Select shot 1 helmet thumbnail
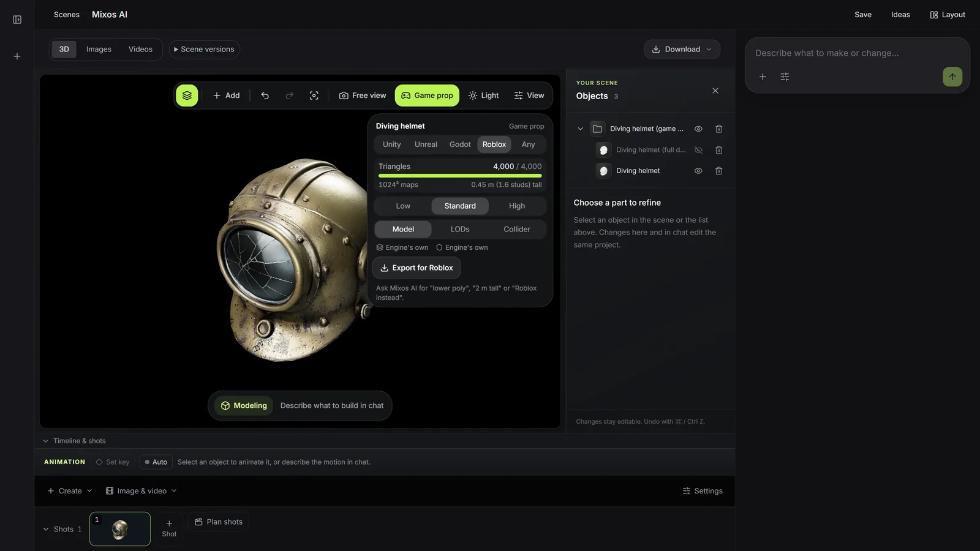 (120, 529)
